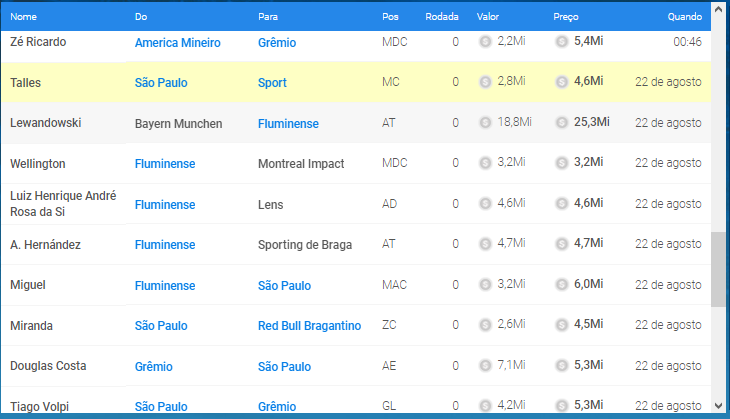The image size is (730, 419).
Task: Select player name Douglas Costa
Action: (x=48, y=365)
